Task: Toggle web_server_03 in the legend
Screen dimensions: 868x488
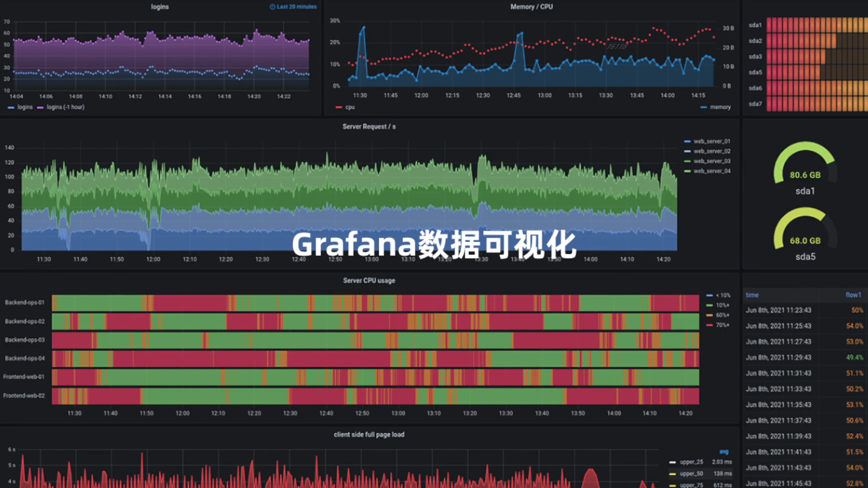Action: point(708,161)
